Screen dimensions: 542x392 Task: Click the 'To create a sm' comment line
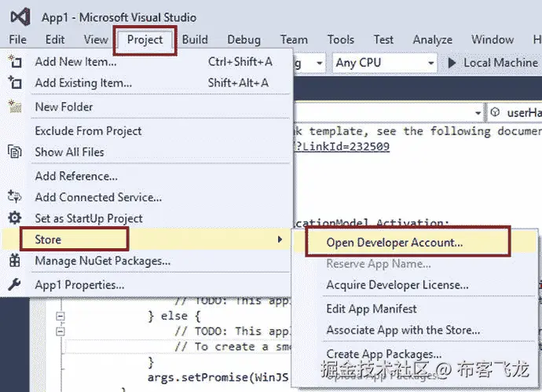233,346
